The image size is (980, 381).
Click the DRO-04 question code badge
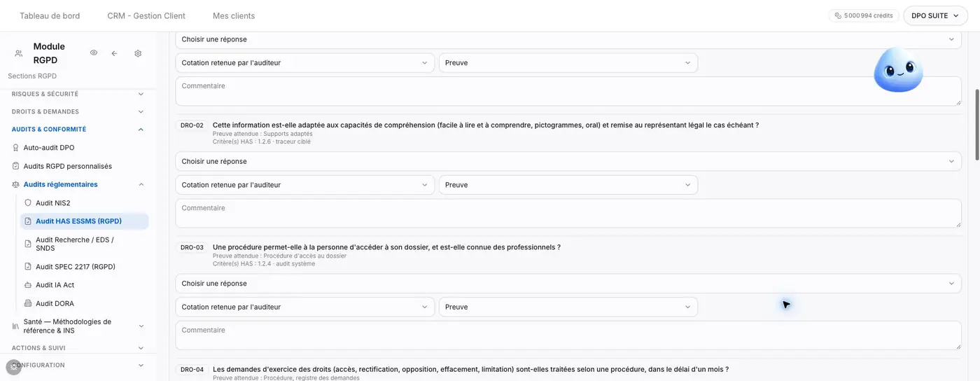click(192, 369)
